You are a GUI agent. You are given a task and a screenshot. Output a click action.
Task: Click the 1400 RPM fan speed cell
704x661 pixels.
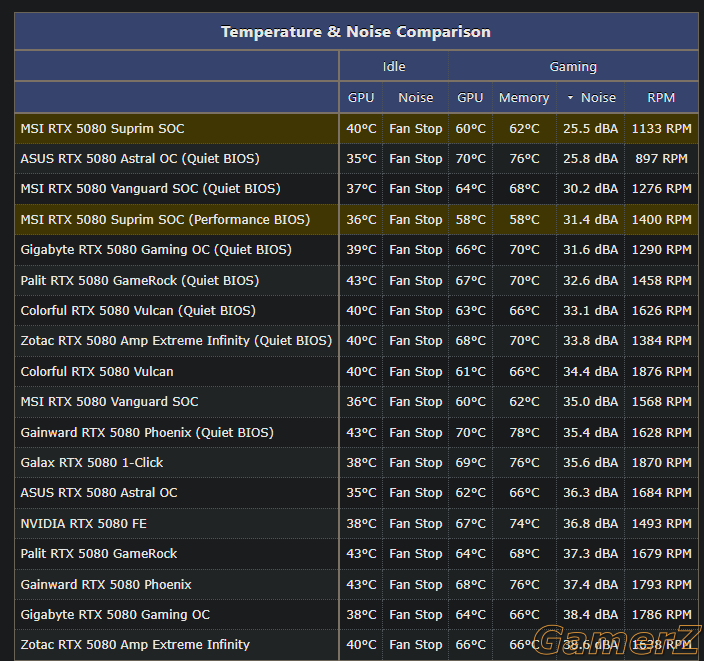point(661,220)
